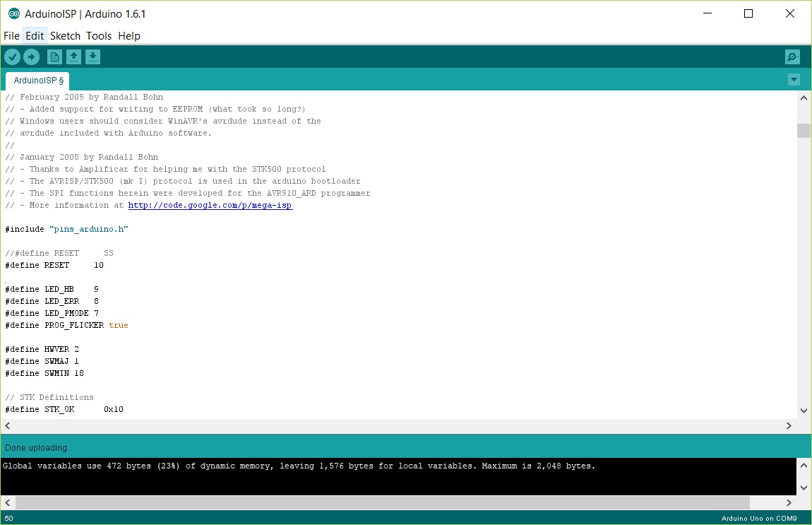Viewport: 812px width, 525px height.
Task: Open the Help menu
Action: [129, 36]
